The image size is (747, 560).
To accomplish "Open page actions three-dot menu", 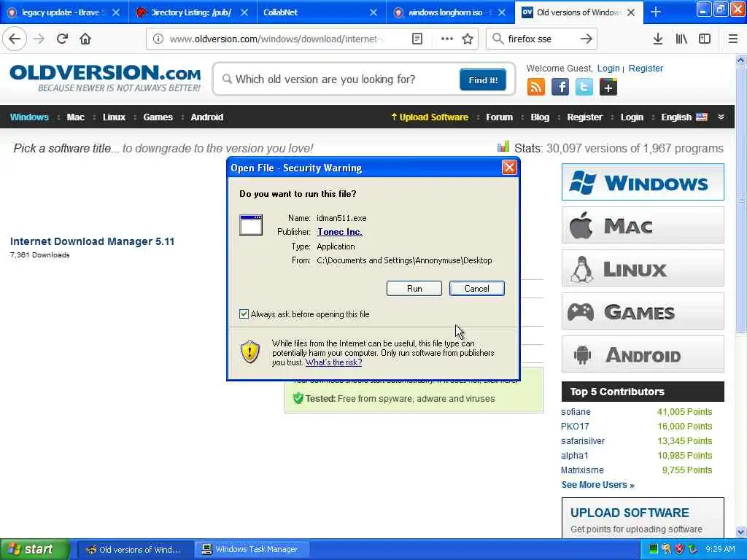I will [x=446, y=39].
